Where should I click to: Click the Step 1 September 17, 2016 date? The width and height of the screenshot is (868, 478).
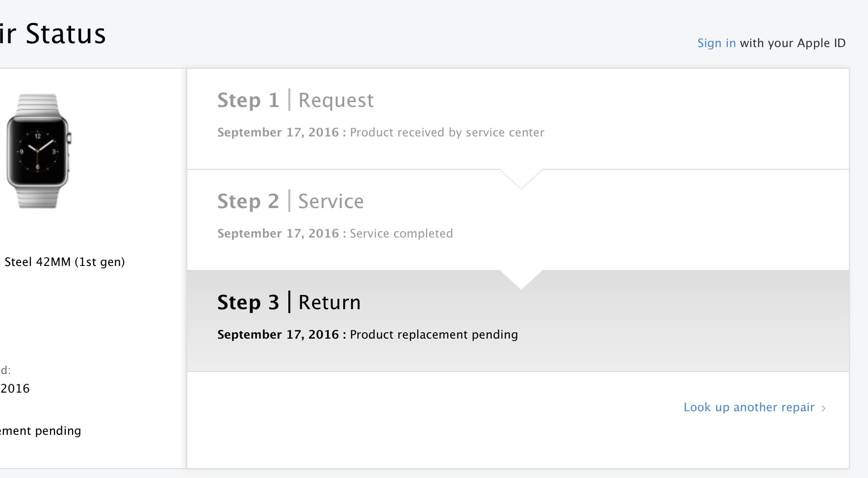(278, 133)
